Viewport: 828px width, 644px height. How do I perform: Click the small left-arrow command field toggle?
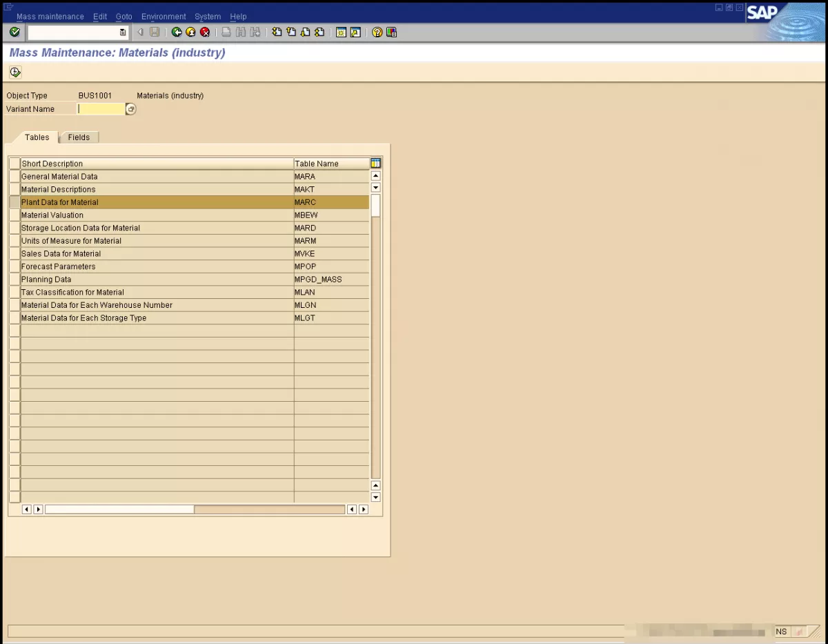[140, 32]
